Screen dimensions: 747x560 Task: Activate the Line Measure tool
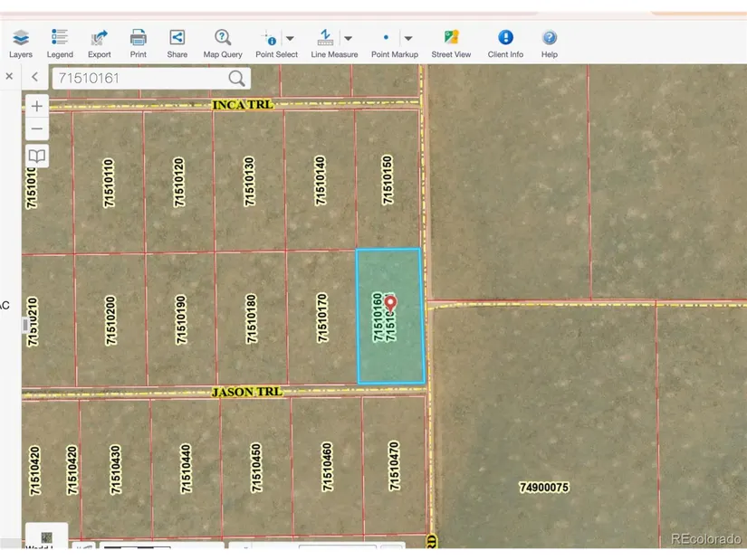[325, 38]
